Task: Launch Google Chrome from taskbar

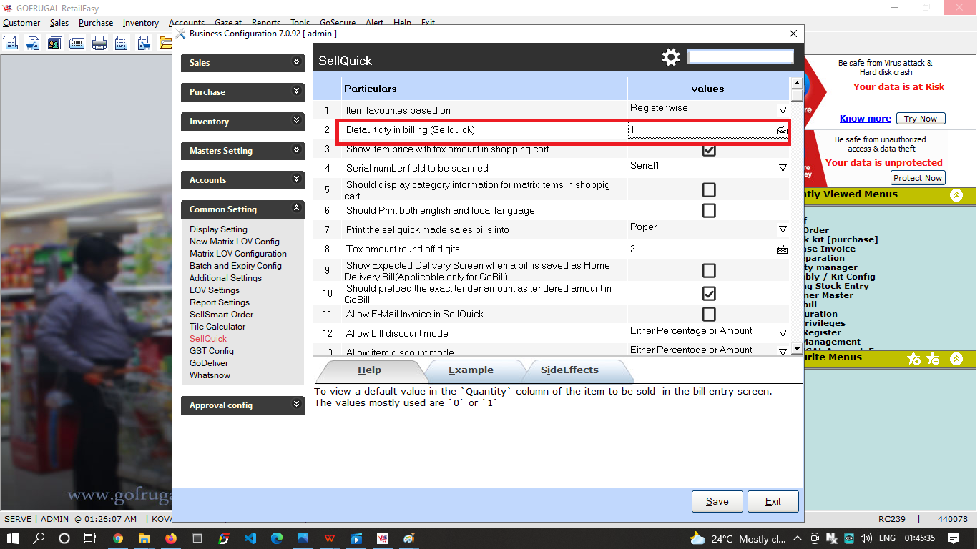Action: (117, 538)
